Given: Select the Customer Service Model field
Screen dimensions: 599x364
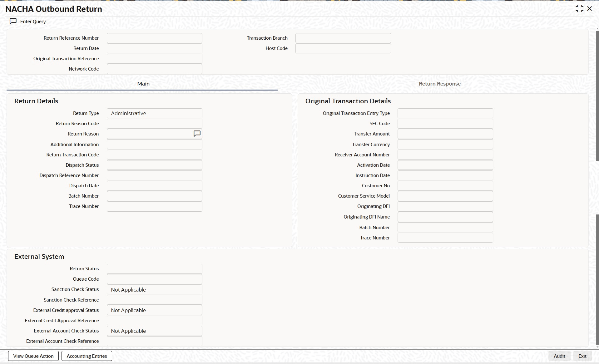Looking at the screenshot, I should (445, 196).
